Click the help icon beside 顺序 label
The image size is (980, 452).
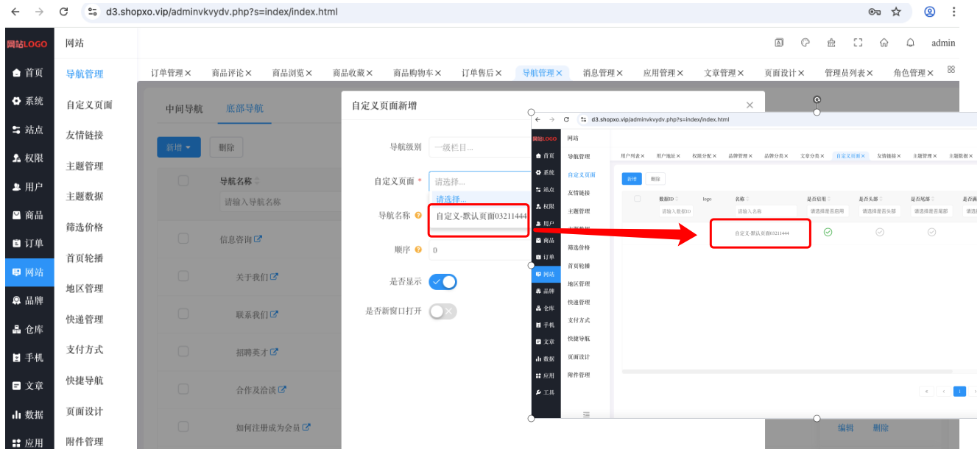(418, 250)
